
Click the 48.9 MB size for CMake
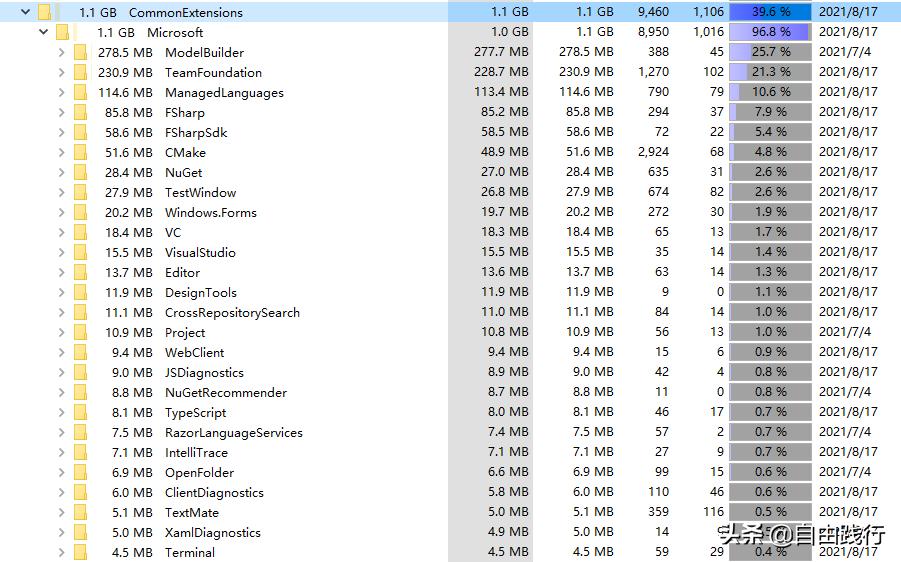pos(505,152)
